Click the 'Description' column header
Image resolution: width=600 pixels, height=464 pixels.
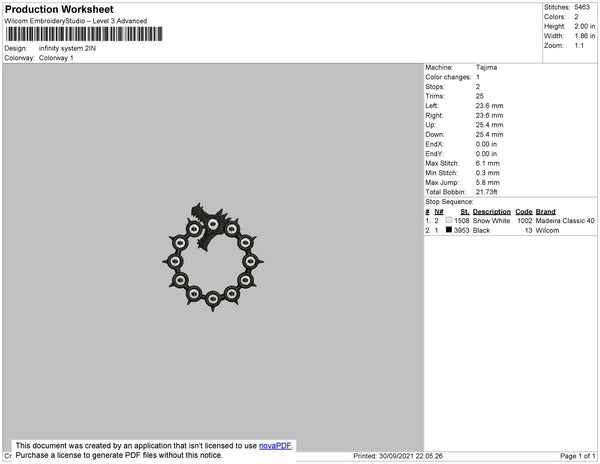(x=492, y=212)
